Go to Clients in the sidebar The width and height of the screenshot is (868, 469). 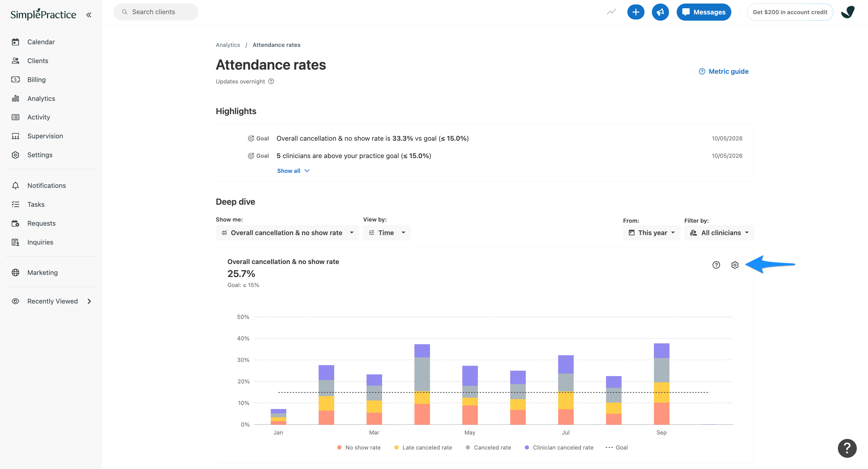(x=38, y=60)
